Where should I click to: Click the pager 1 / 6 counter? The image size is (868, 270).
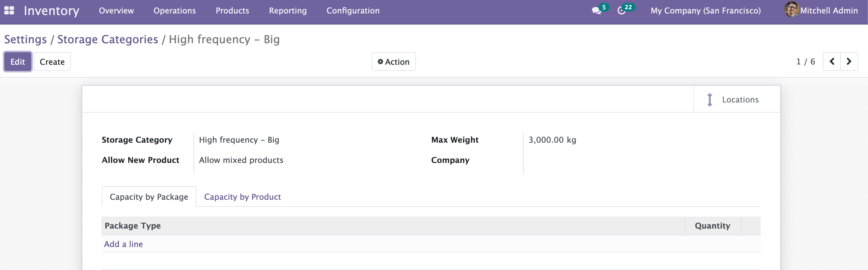tap(805, 62)
